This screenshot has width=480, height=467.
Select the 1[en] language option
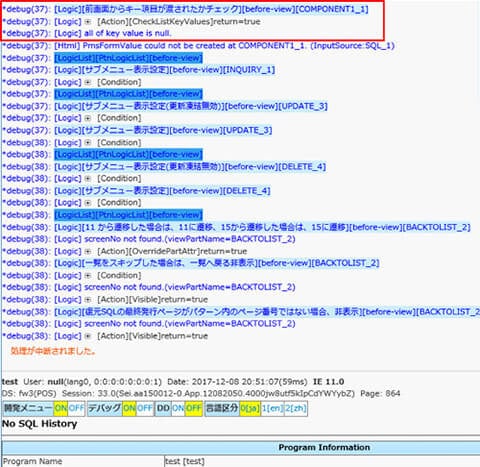tap(272, 408)
